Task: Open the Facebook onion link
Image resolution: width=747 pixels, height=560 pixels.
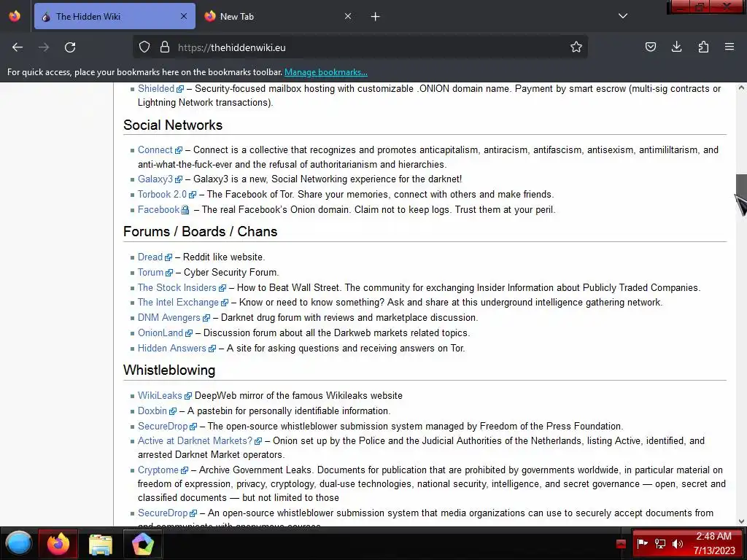Action: (x=158, y=209)
